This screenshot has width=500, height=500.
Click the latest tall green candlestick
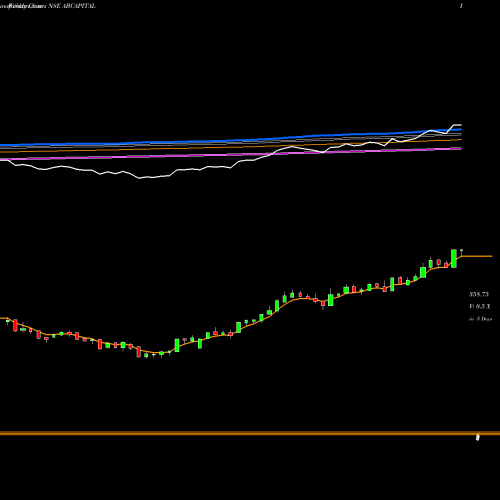coord(454,258)
